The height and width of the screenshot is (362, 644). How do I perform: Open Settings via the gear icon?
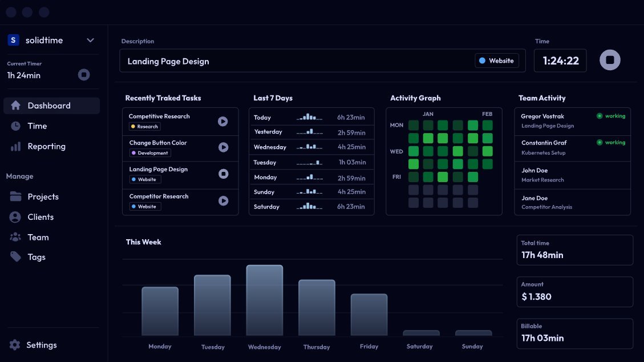(x=15, y=345)
